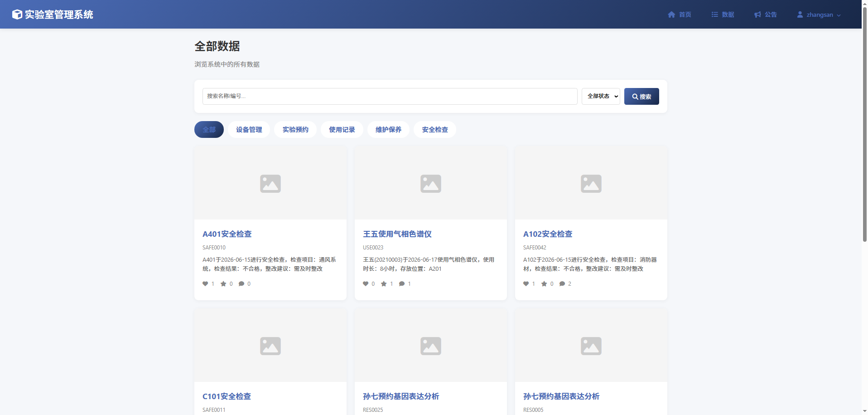Filter by the 安全检查 tab

click(435, 130)
